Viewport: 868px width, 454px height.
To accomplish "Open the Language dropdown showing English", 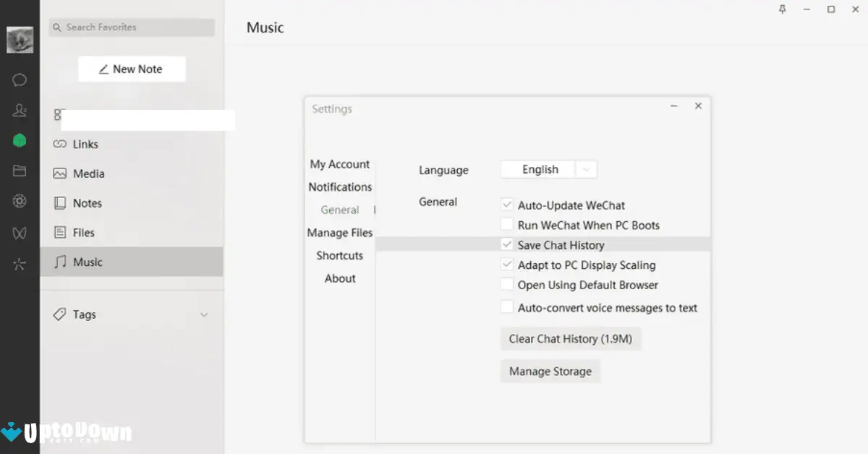I will (x=549, y=170).
